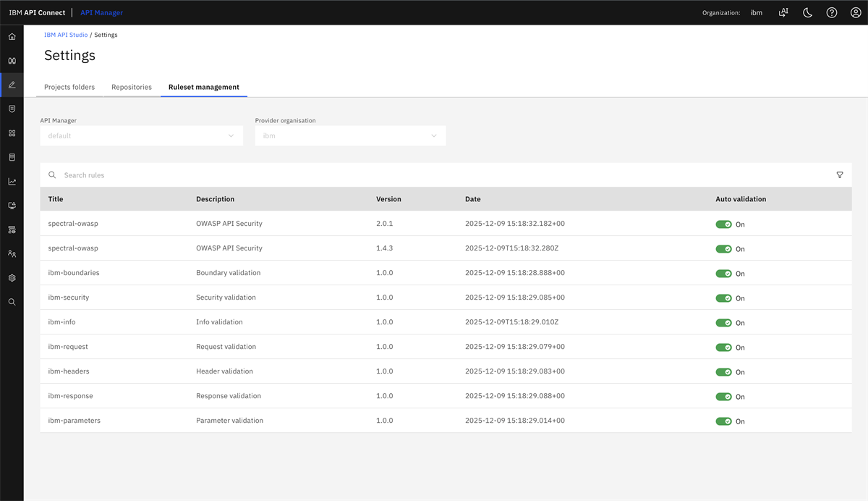This screenshot has height=501, width=868.
Task: Click the ibm-request title cell
Action: click(68, 347)
